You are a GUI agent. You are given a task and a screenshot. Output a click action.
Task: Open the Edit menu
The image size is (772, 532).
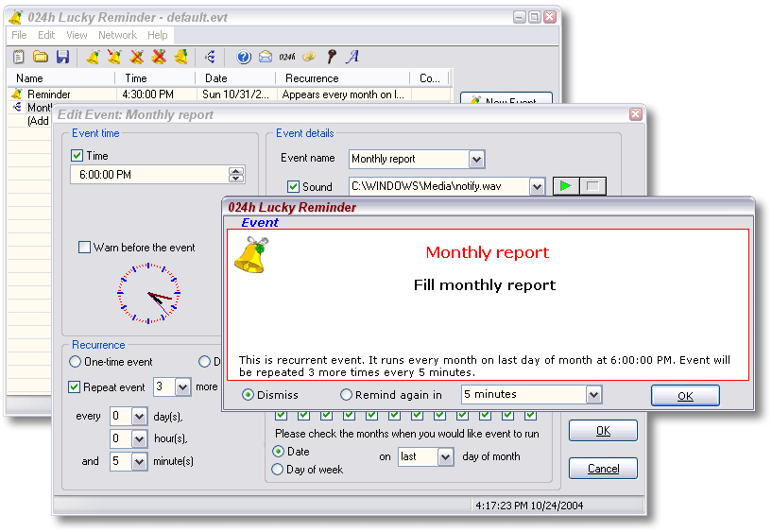tap(46, 35)
